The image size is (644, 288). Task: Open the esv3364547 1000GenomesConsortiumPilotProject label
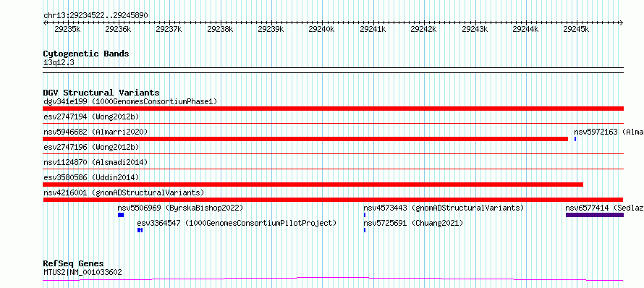pos(237,223)
